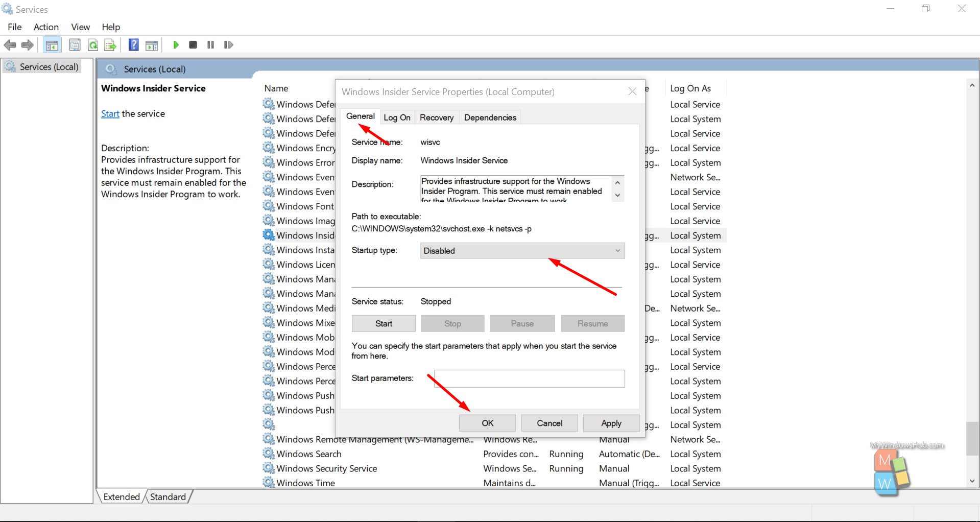Click Start Service green play icon
This screenshot has height=522, width=980.
[176, 45]
